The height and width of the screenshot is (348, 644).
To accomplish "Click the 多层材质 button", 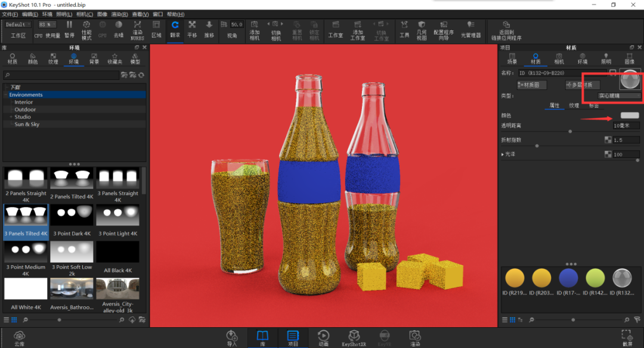I will [583, 85].
